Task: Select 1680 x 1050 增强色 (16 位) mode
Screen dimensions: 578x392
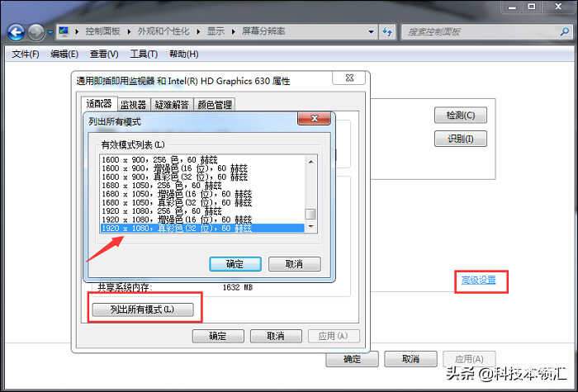Action: [x=202, y=194]
